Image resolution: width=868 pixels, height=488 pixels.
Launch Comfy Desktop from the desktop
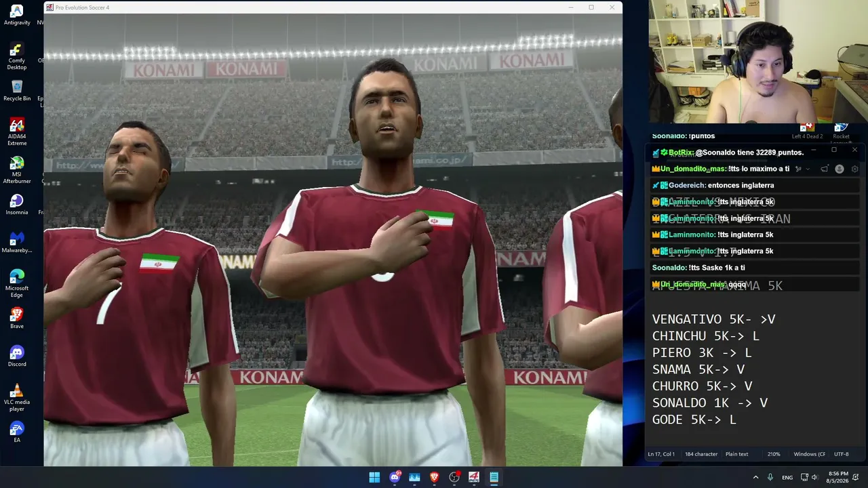[x=17, y=56]
